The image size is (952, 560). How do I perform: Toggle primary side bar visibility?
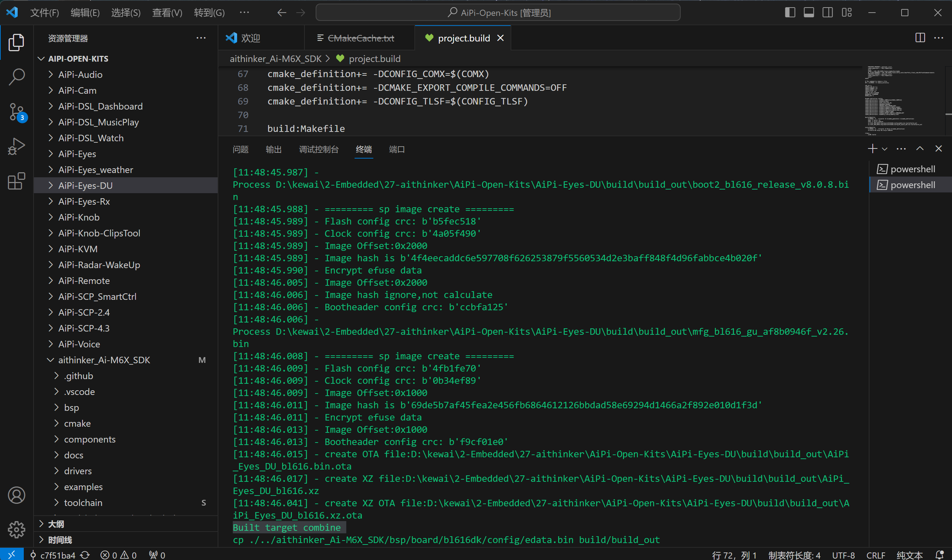point(790,13)
